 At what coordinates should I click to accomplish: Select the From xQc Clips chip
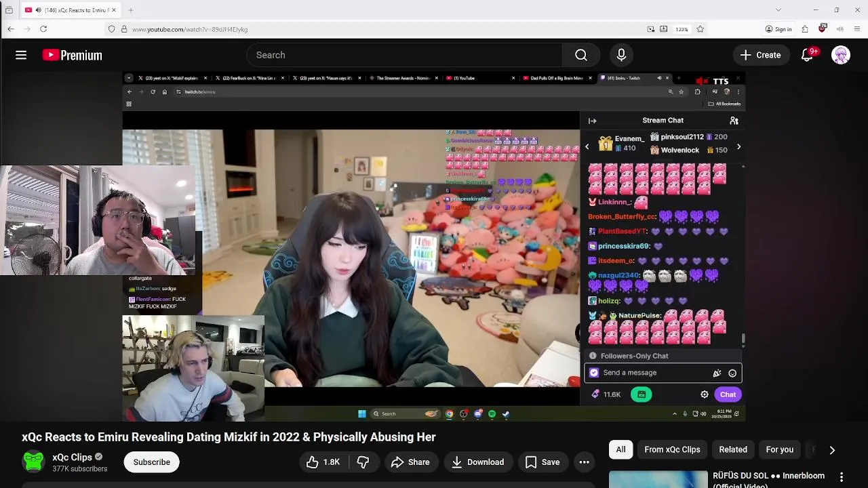(x=672, y=449)
